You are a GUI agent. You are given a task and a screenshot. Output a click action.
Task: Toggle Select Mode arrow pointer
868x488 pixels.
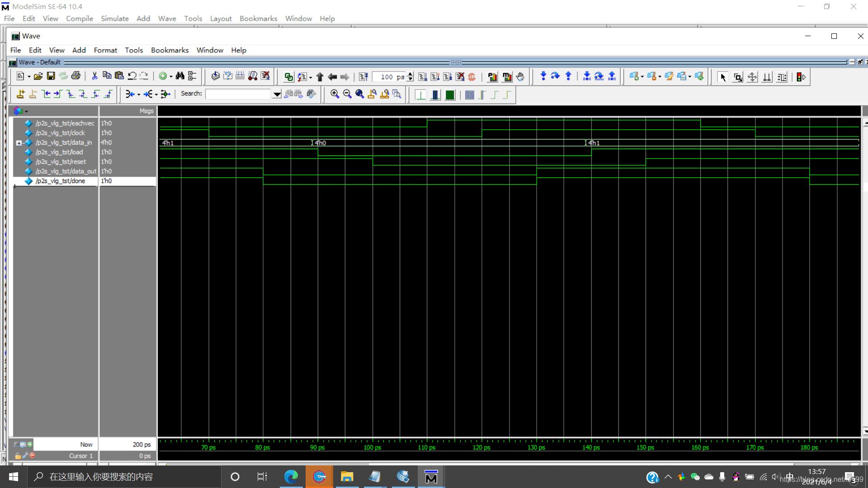click(x=722, y=77)
